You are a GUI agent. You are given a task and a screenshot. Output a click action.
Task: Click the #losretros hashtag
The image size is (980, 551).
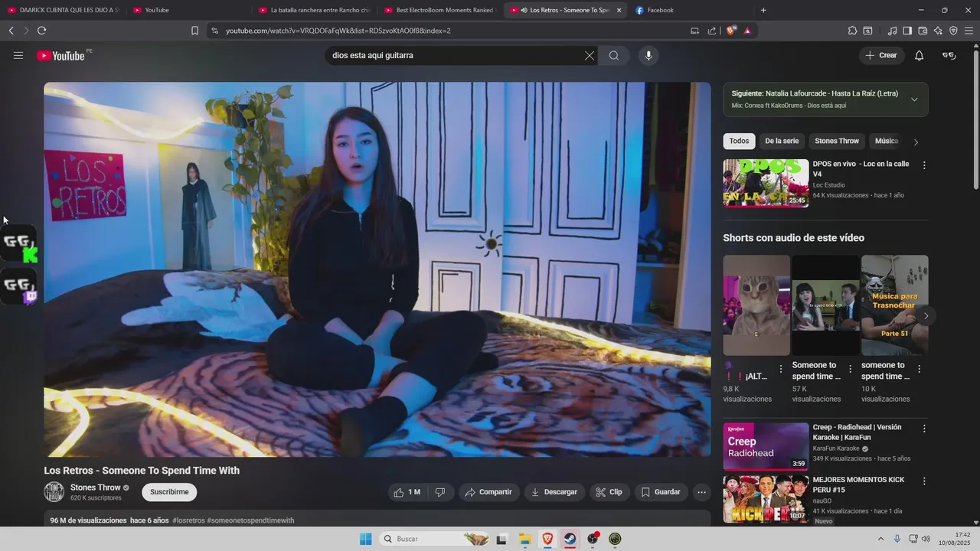point(188,520)
